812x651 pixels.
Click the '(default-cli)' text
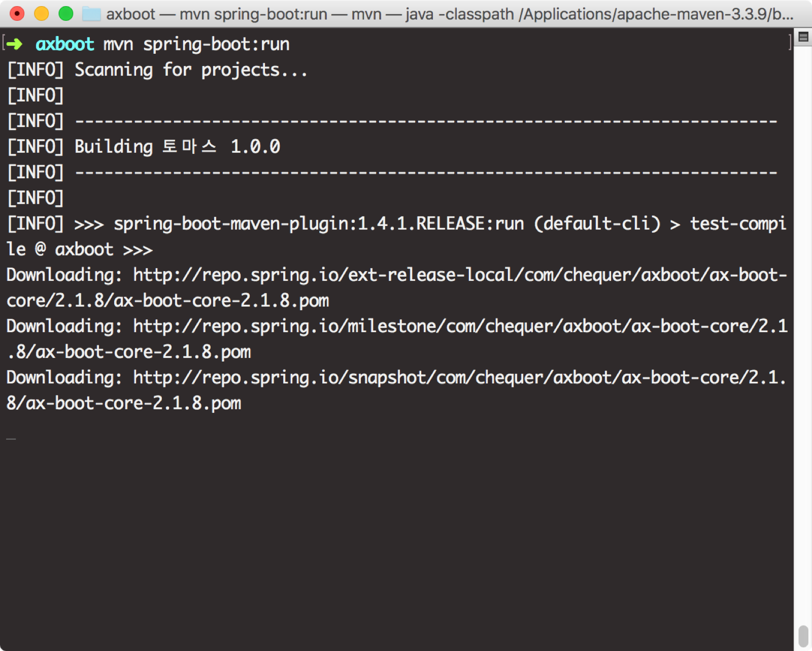(597, 223)
